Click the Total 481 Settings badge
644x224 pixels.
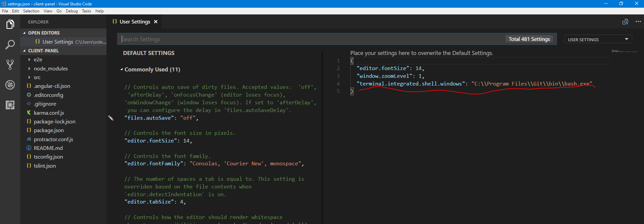point(529,39)
